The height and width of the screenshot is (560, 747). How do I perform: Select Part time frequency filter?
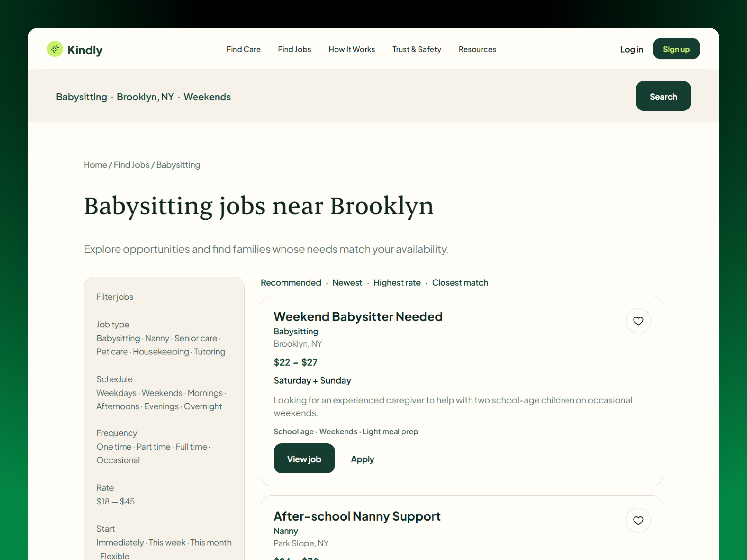pos(153,447)
